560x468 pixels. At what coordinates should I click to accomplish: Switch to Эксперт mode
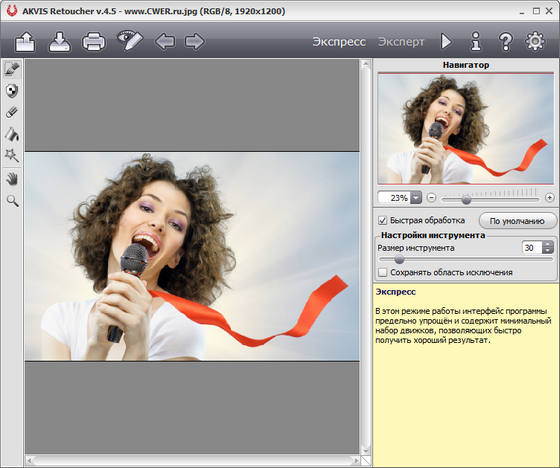click(x=401, y=42)
